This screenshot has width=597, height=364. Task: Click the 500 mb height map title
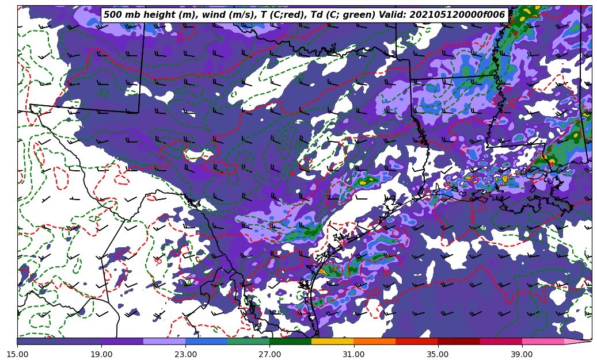pos(305,15)
